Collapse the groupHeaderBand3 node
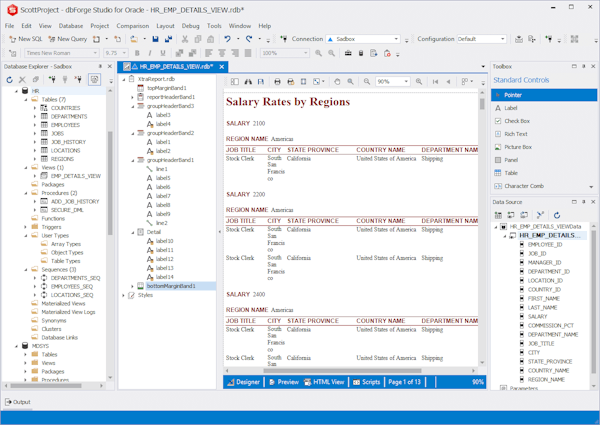The image size is (600, 425). pyautogui.click(x=132, y=106)
